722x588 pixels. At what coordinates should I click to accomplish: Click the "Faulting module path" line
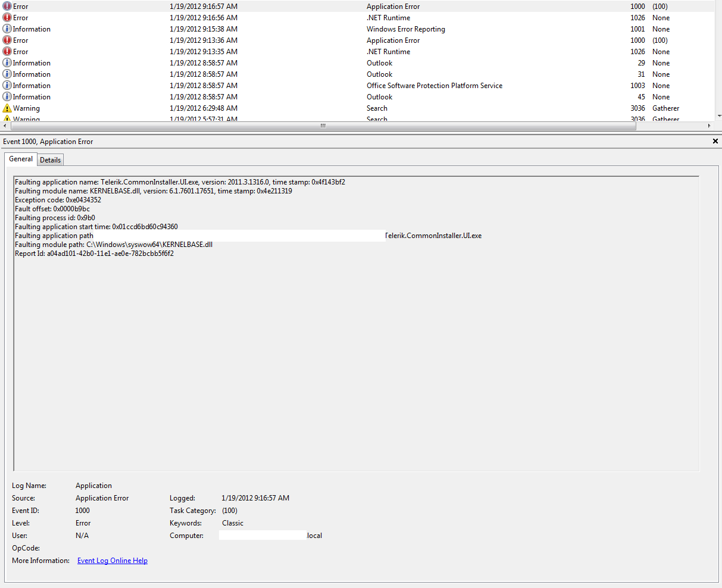(114, 245)
